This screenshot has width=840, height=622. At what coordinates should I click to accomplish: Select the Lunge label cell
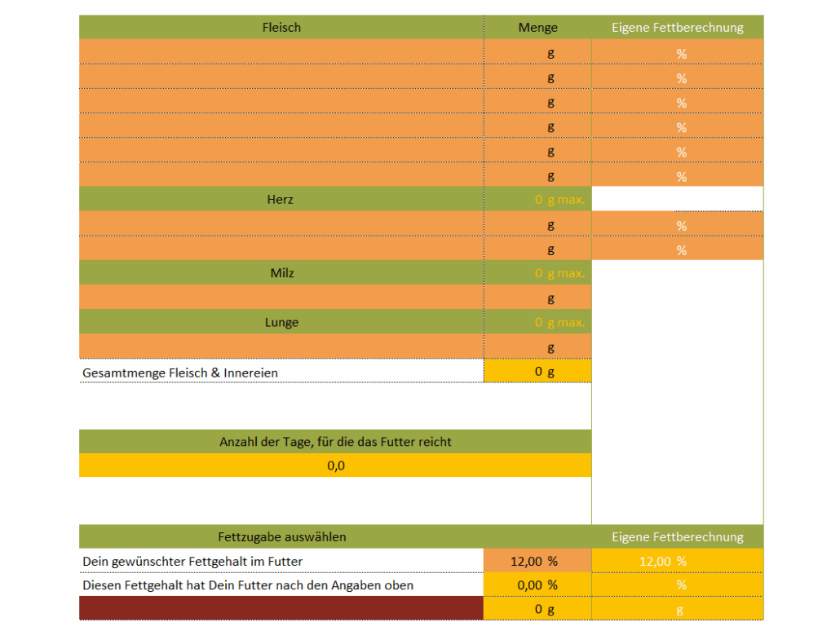pyautogui.click(x=281, y=322)
